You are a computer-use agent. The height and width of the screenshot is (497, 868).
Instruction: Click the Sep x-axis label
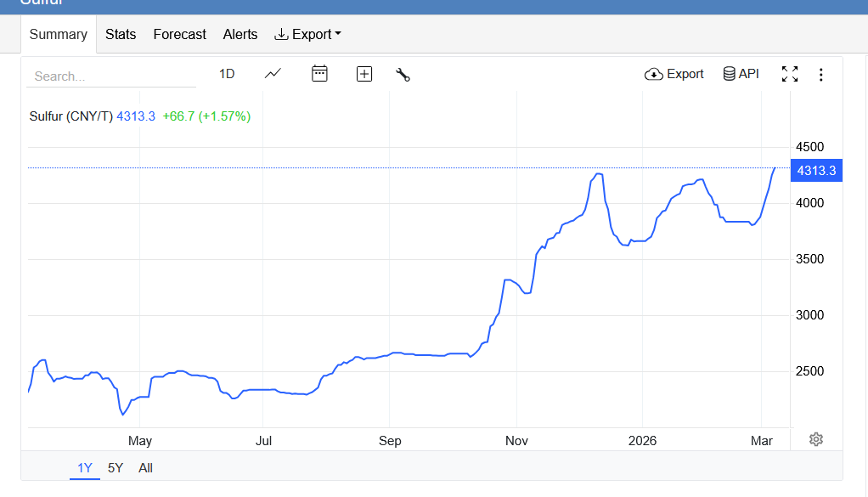coord(390,441)
